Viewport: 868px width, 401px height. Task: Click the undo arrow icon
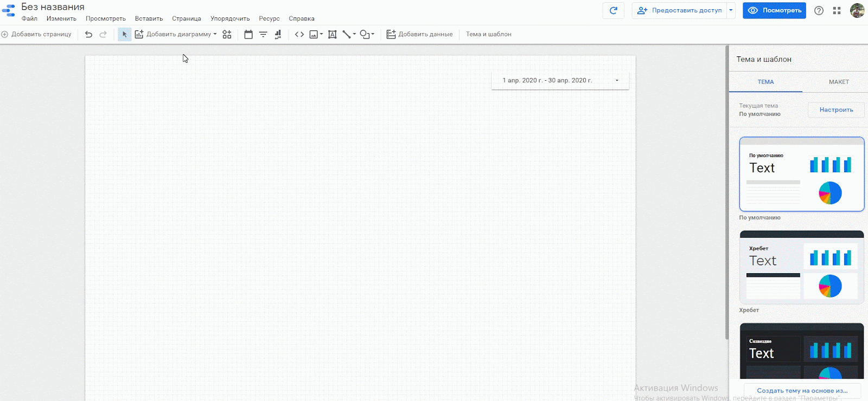(88, 34)
